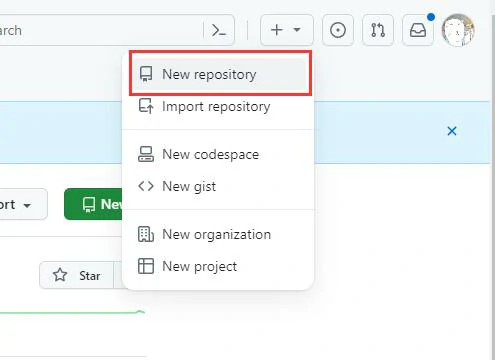
Task: Open the user avatar menu
Action: pos(458,30)
